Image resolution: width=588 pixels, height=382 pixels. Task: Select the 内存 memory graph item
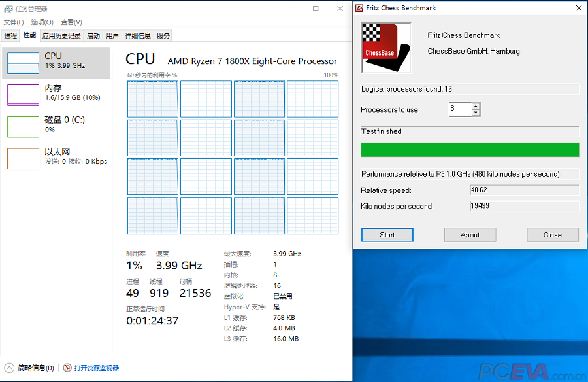click(x=56, y=94)
